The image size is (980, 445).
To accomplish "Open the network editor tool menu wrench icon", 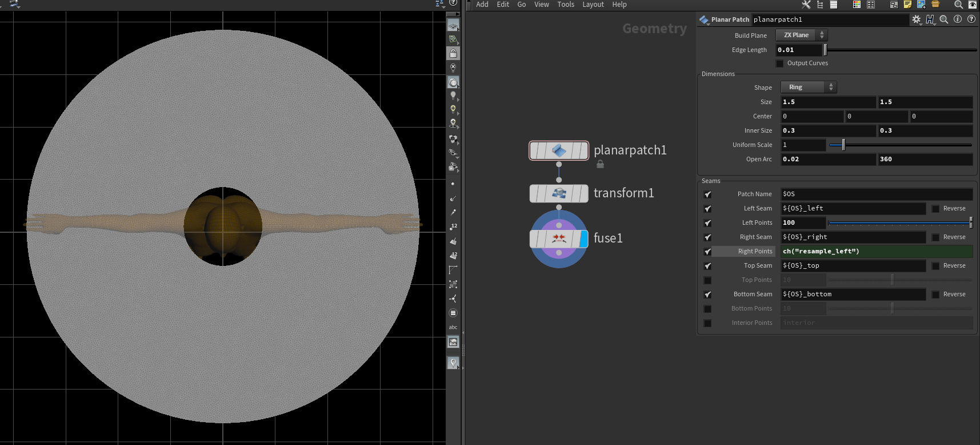I will point(806,5).
